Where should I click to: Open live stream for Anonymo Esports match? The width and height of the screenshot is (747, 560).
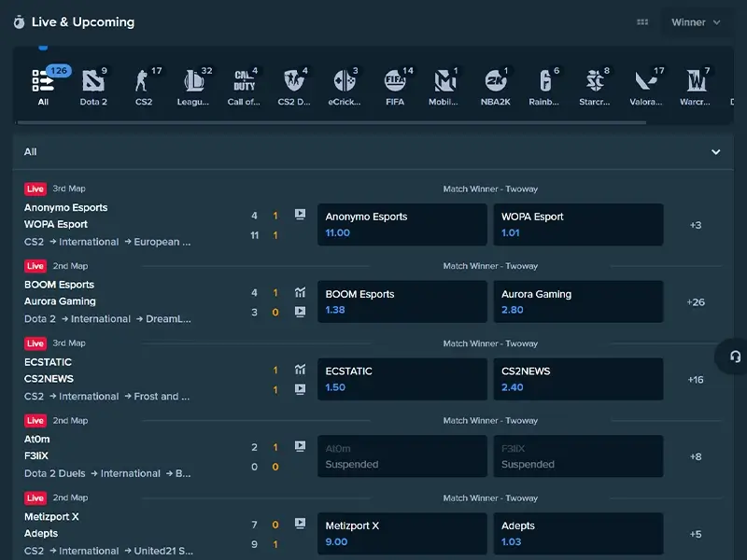[x=300, y=215]
